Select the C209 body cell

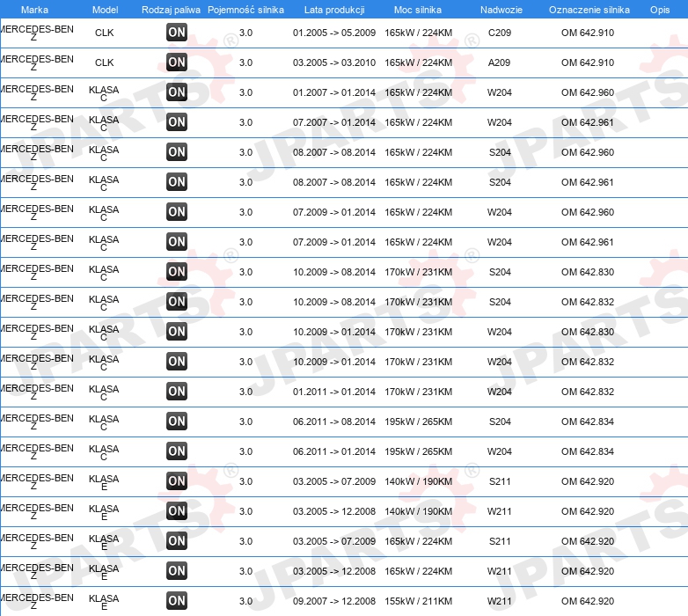(500, 33)
